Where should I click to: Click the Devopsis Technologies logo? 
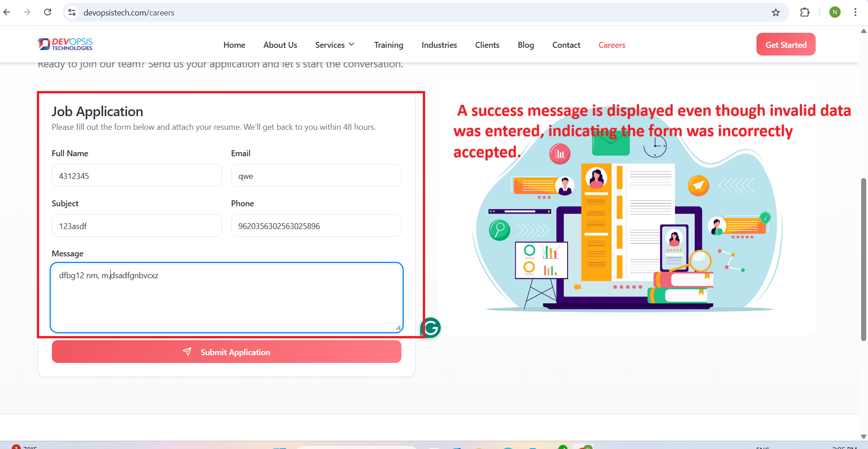coord(66,44)
